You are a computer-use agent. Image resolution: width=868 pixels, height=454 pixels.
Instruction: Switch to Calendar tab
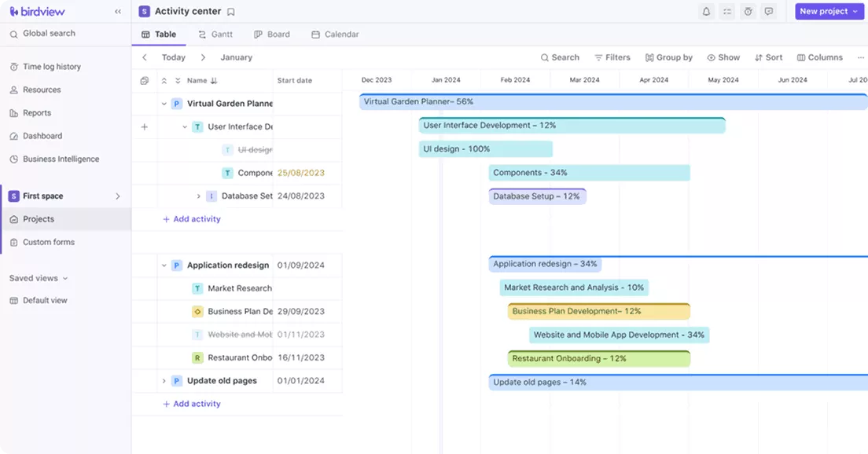tap(335, 35)
